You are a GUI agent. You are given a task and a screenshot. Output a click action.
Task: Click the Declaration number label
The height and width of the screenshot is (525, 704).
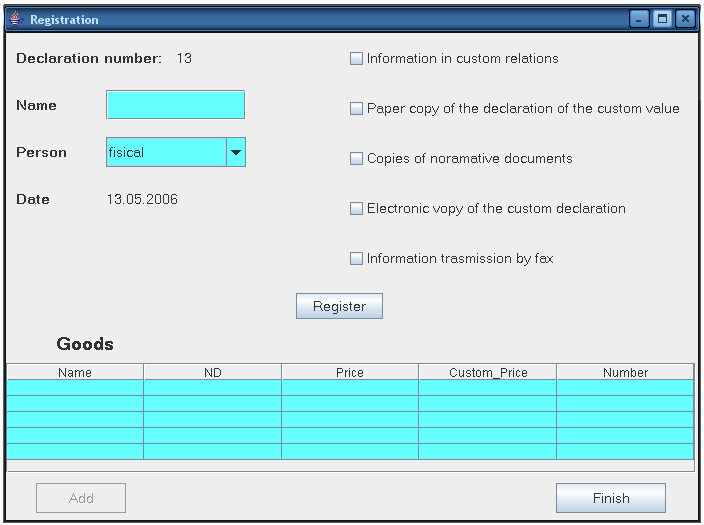[89, 58]
